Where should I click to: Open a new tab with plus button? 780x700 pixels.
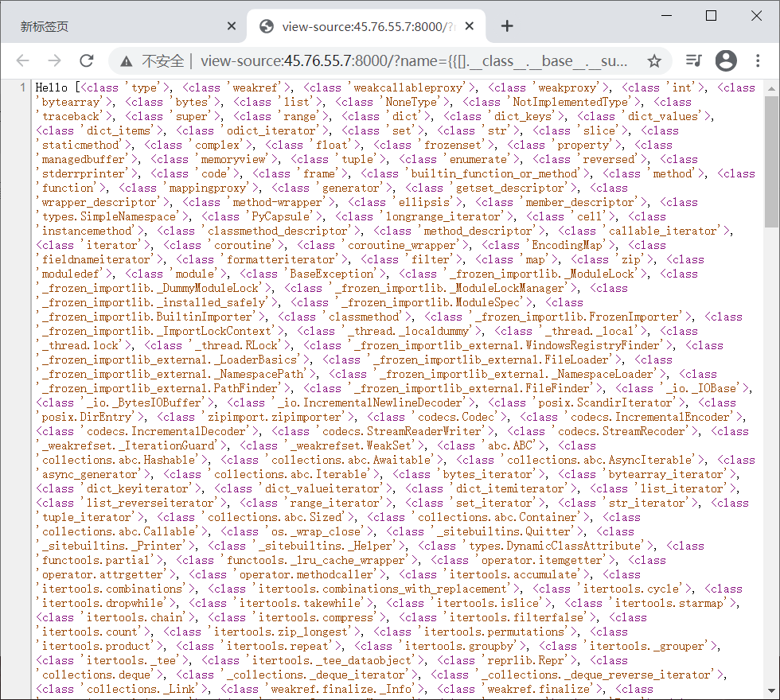(507, 25)
